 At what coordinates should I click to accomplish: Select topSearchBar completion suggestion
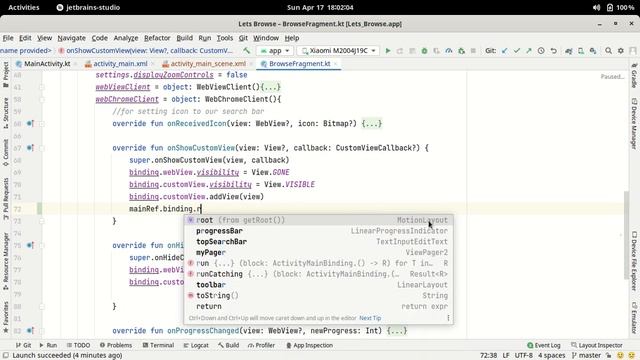[x=318, y=242]
